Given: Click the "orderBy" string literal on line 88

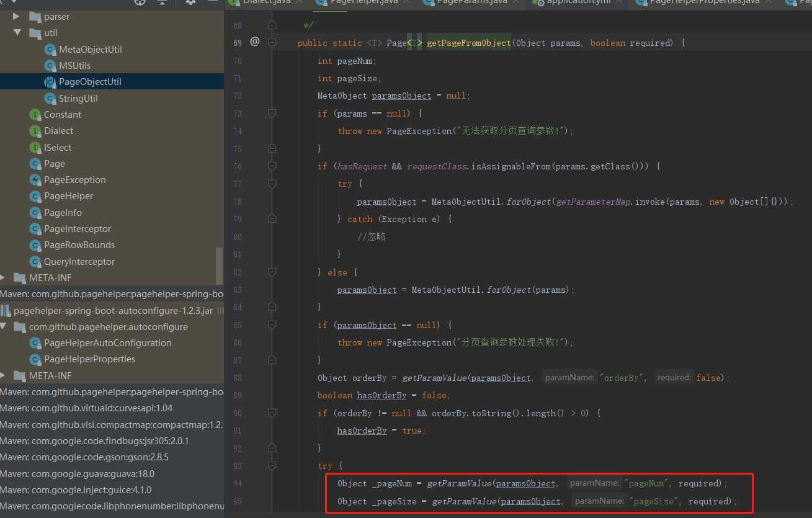Looking at the screenshot, I should tap(623, 378).
